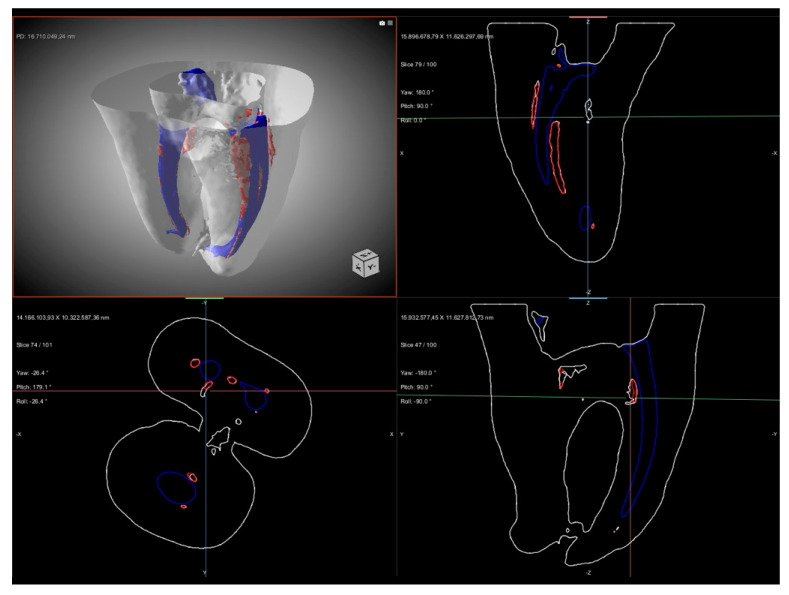Click the 'Roll: -26.4 °' value
Image resolution: width=789 pixels, height=595 pixels.
coord(32,401)
